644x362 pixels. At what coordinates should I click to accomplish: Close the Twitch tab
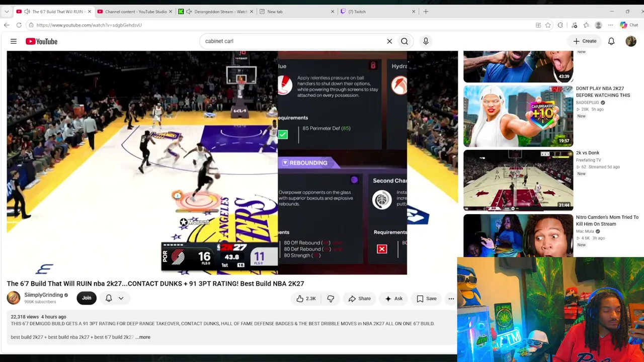(414, 12)
